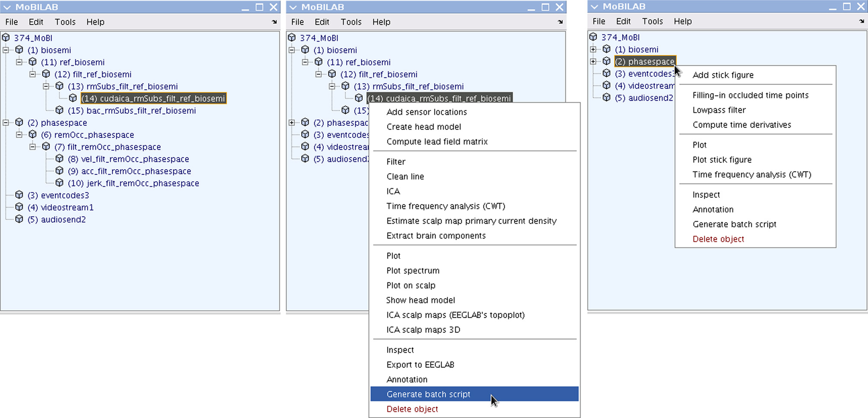Click the dock arrow icon in right window's menu bar
The height and width of the screenshot is (418, 868).
pyautogui.click(x=861, y=21)
